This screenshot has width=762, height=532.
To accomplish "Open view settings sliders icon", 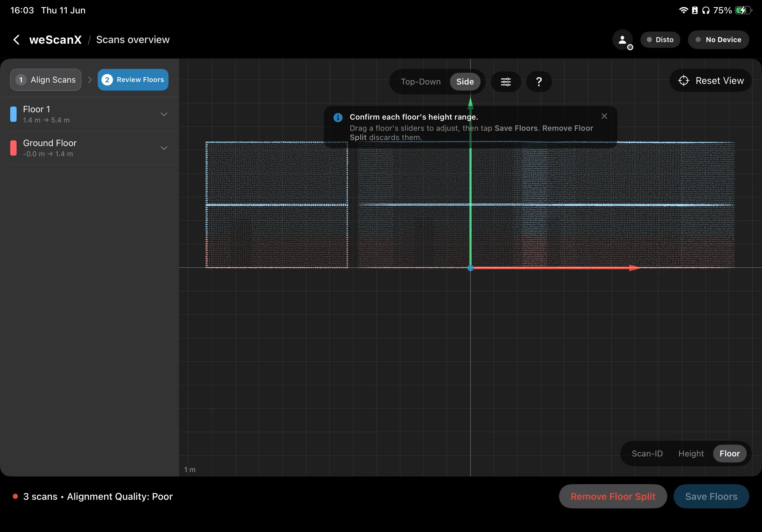I will point(505,82).
